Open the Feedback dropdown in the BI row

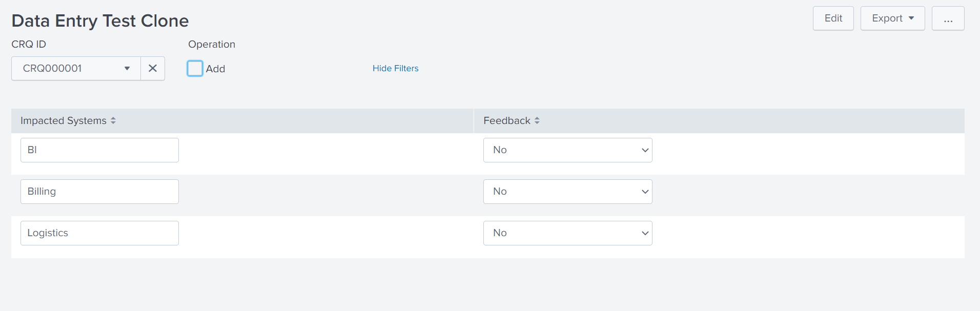tap(567, 150)
